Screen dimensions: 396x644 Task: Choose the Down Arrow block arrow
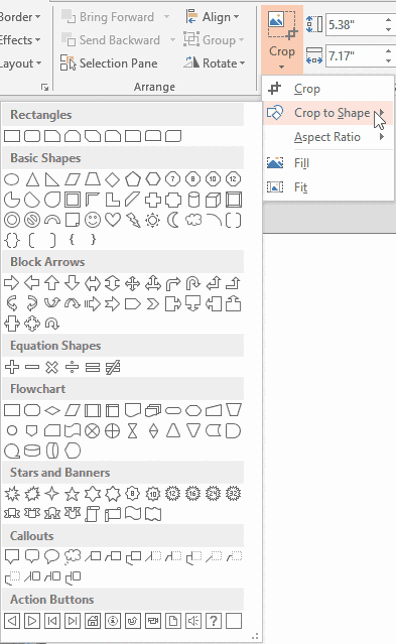pyautogui.click(x=72, y=283)
